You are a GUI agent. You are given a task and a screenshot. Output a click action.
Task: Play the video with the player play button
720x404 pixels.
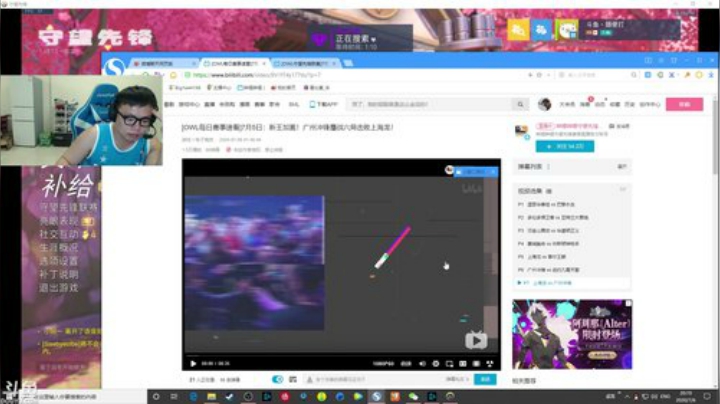click(193, 364)
